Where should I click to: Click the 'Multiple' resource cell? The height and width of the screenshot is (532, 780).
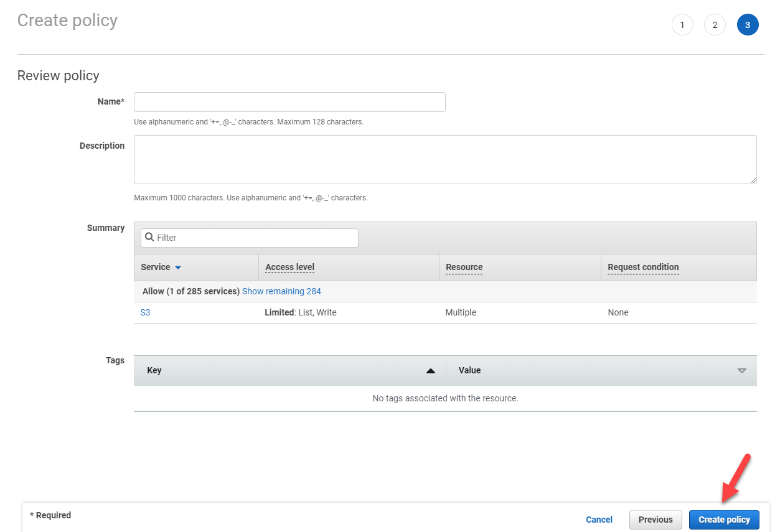coord(461,312)
